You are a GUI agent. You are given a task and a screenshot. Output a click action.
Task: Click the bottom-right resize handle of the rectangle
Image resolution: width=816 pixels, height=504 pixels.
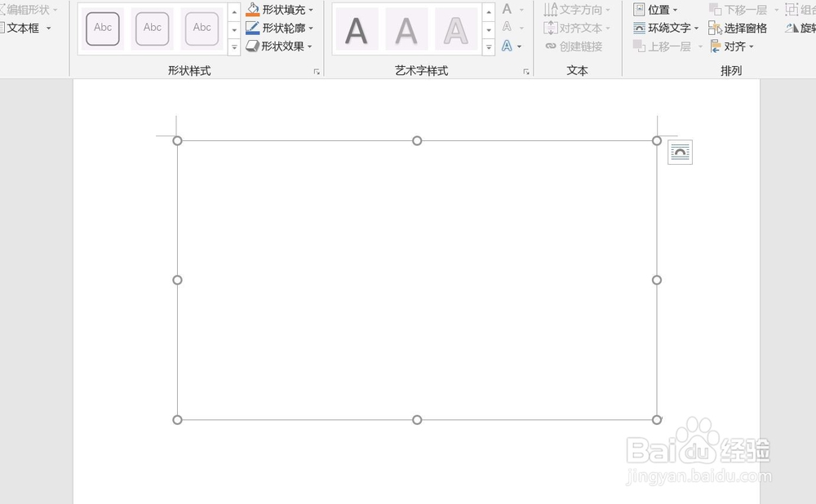point(657,420)
